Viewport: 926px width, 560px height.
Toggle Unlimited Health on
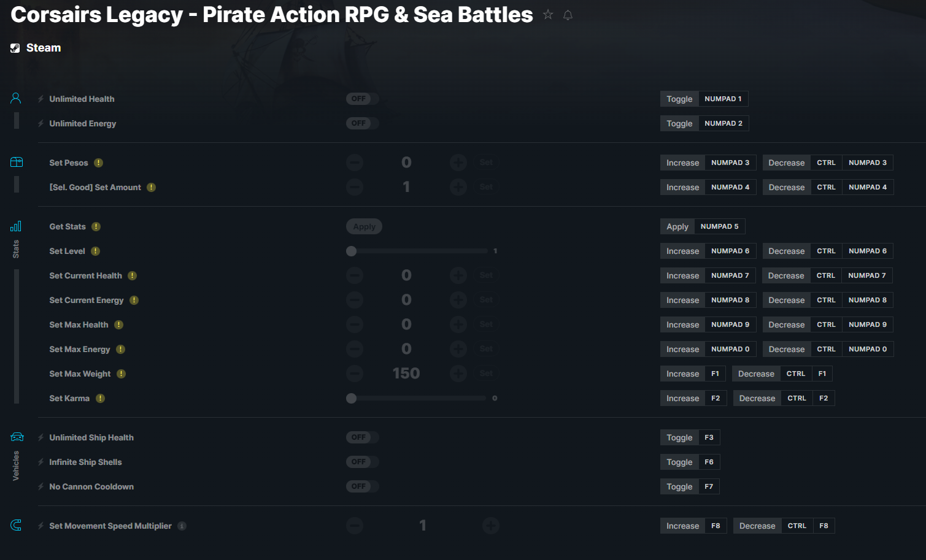[362, 99]
